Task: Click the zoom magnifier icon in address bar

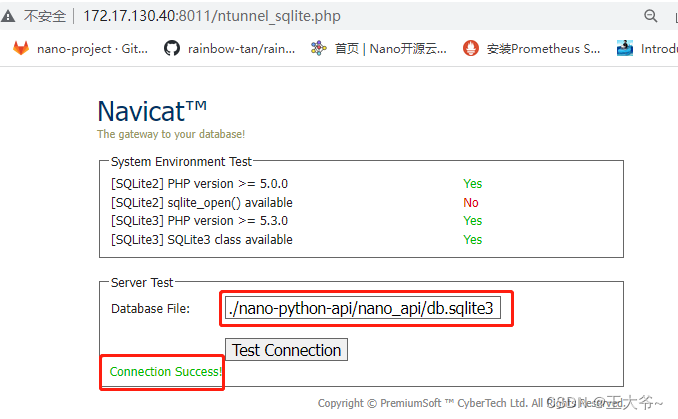Action: 650,16
